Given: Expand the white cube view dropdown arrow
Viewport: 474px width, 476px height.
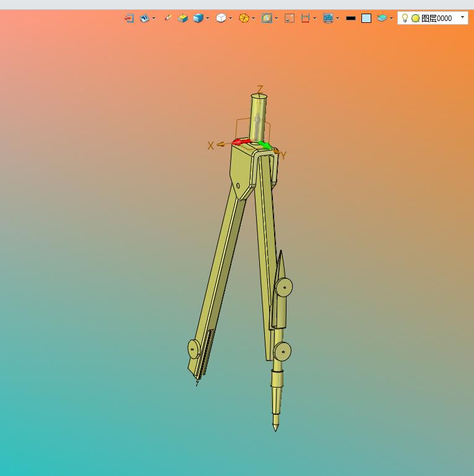Looking at the screenshot, I should (231, 18).
